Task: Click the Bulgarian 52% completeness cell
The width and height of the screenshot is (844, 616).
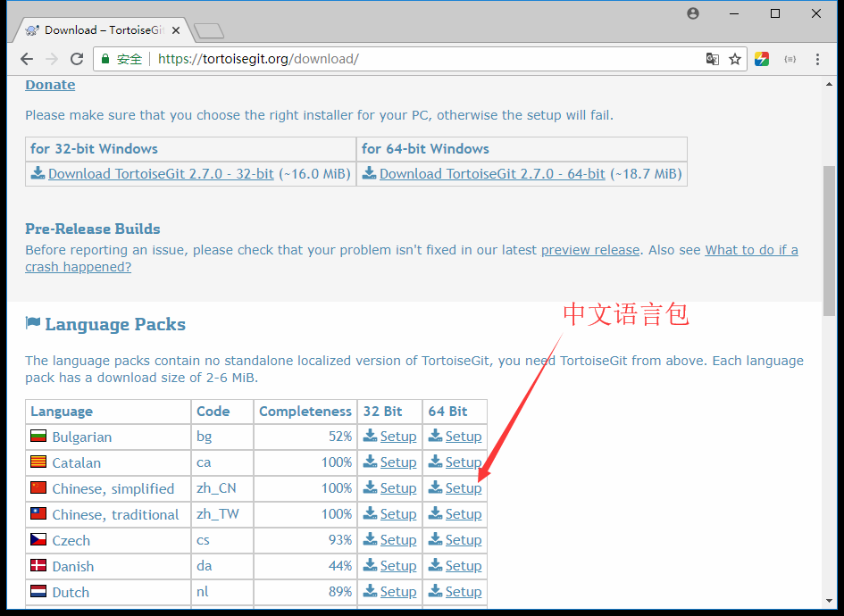Action: pyautogui.click(x=305, y=437)
